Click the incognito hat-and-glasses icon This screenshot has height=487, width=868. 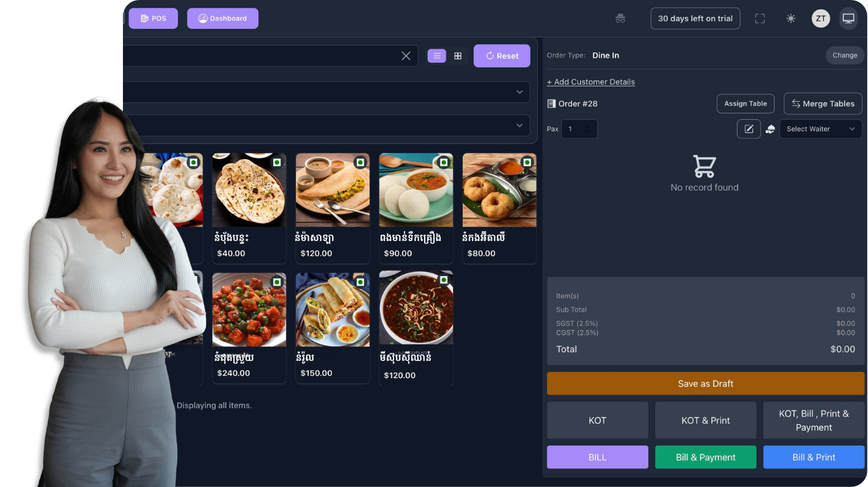(x=620, y=18)
